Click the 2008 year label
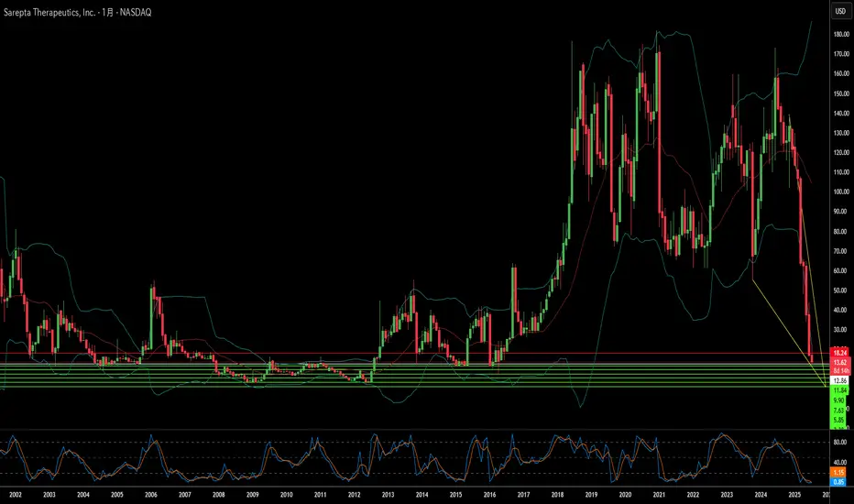The width and height of the screenshot is (854, 504). (x=218, y=495)
